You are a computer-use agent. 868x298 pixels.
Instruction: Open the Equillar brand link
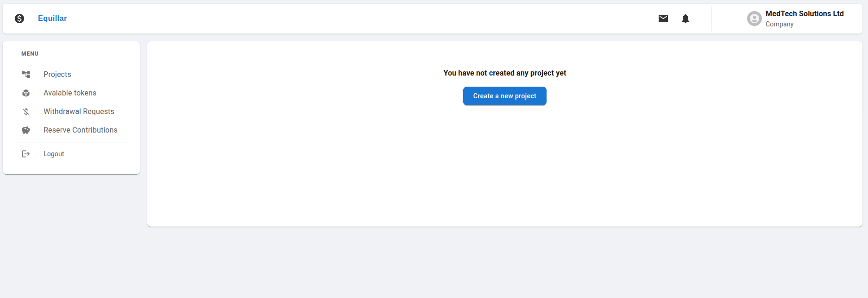point(52,19)
